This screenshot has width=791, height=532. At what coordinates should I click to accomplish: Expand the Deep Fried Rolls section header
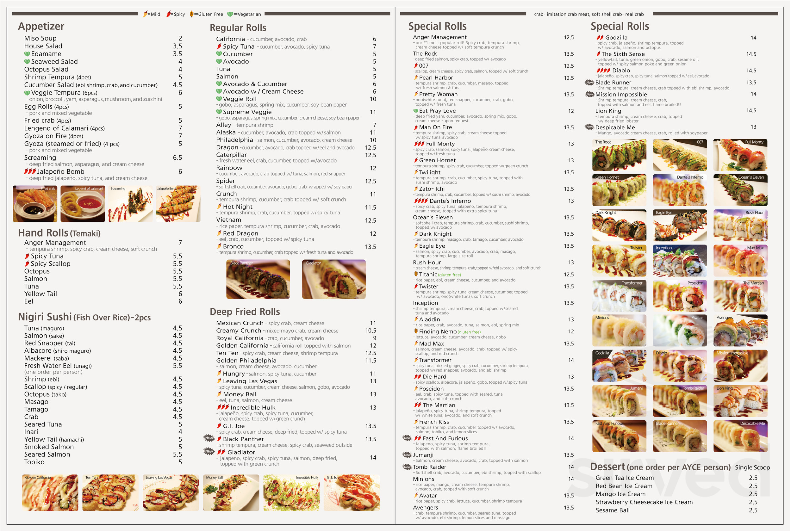(245, 312)
